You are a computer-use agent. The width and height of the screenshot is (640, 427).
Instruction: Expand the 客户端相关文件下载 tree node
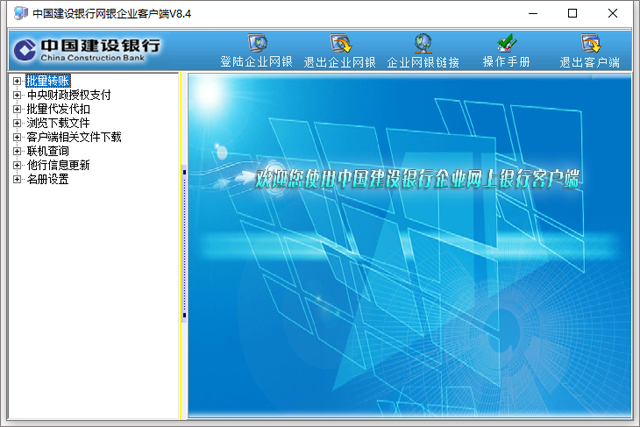(x=17, y=137)
